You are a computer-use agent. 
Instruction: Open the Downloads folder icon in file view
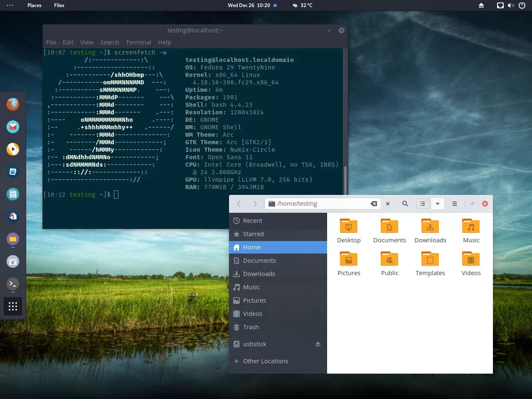(x=430, y=231)
